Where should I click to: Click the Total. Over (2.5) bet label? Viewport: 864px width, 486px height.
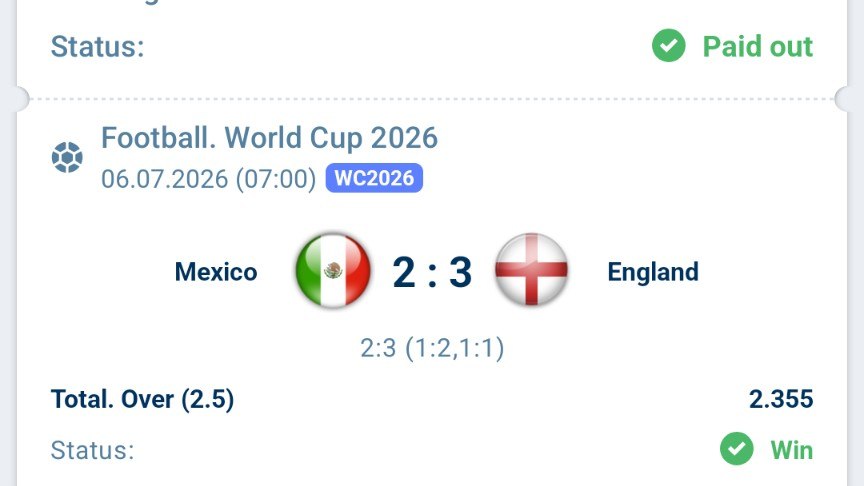coord(142,399)
